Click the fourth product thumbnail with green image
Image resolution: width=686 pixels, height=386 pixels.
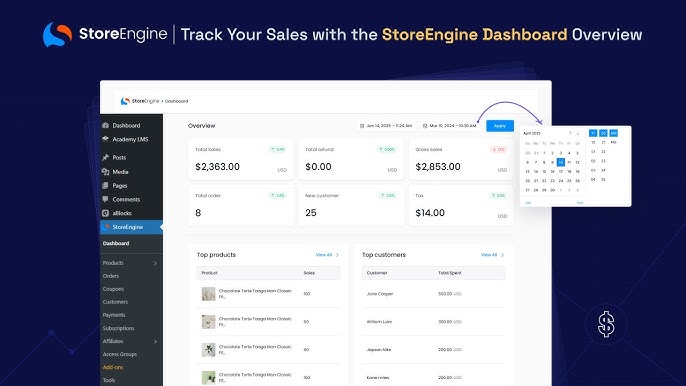tap(208, 377)
